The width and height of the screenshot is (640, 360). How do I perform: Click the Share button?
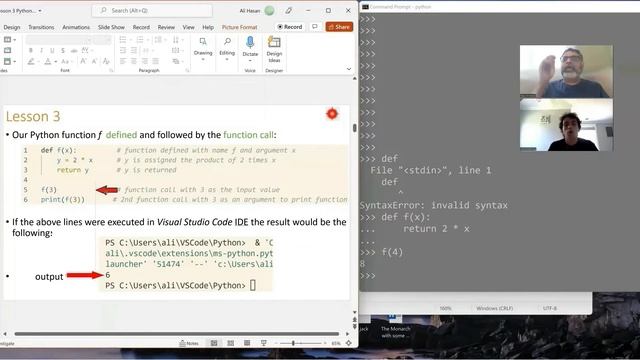tap(339, 27)
